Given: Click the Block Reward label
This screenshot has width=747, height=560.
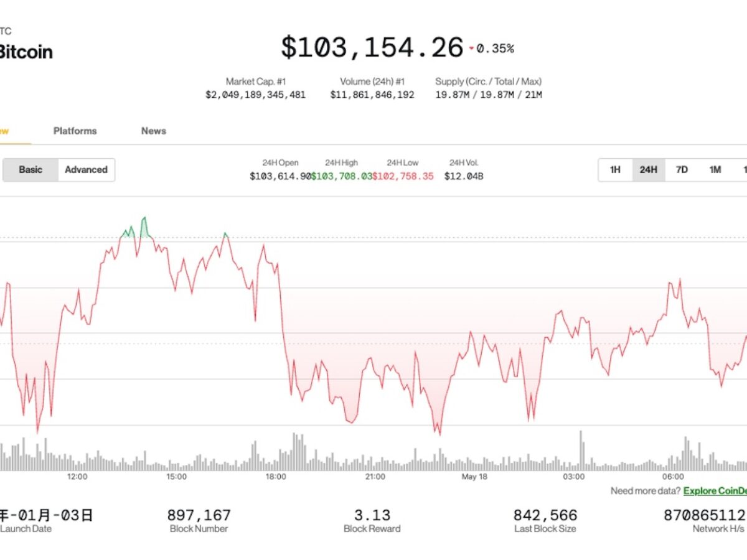Looking at the screenshot, I should pos(372,529).
